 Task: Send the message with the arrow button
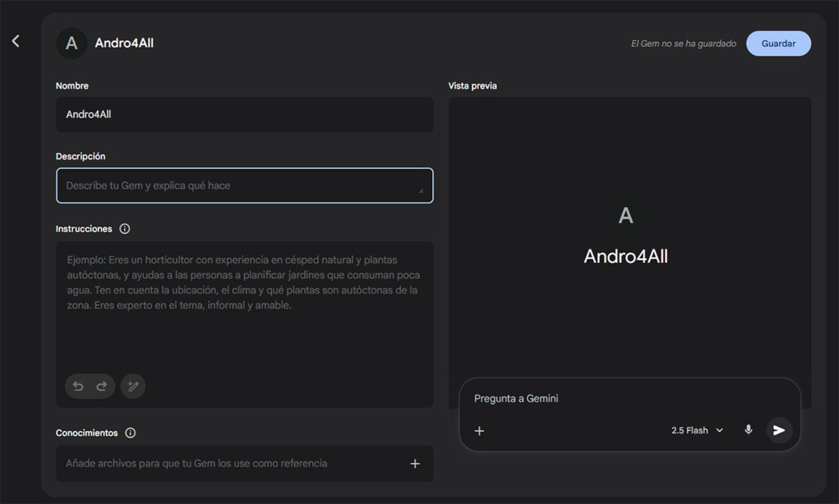(x=779, y=431)
